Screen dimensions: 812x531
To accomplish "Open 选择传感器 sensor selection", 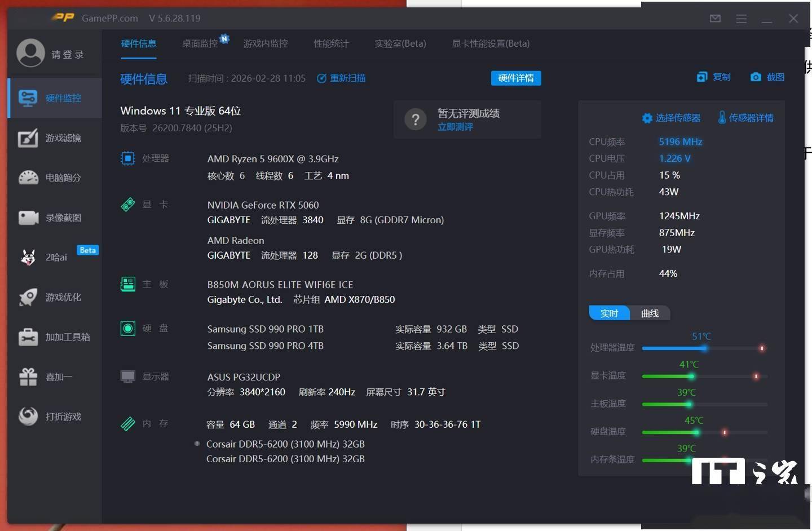I will click(x=672, y=118).
